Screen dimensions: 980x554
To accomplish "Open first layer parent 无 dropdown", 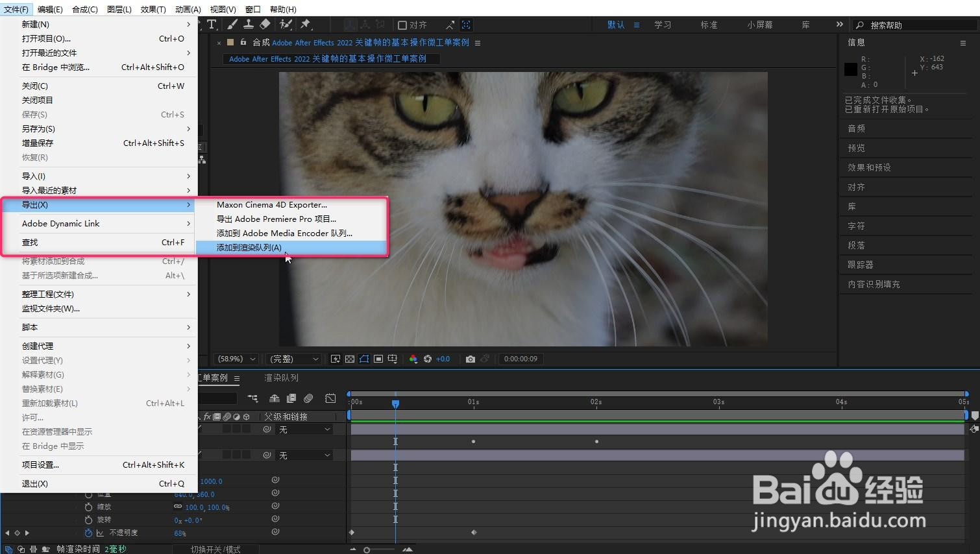I will [304, 429].
